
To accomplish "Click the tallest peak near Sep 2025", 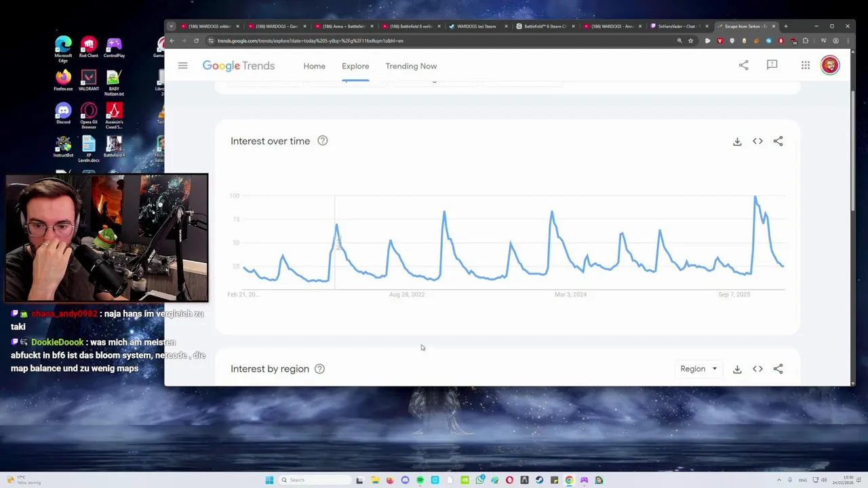I will pyautogui.click(x=755, y=197).
